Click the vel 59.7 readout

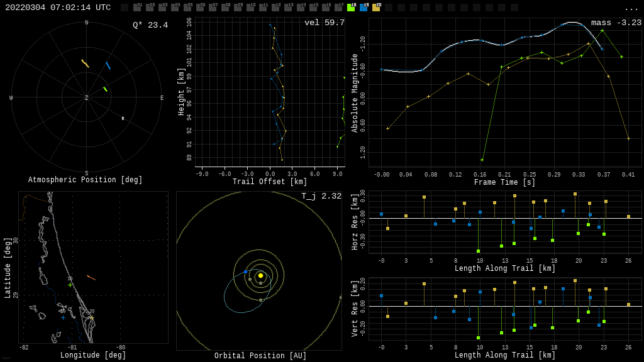click(x=324, y=23)
